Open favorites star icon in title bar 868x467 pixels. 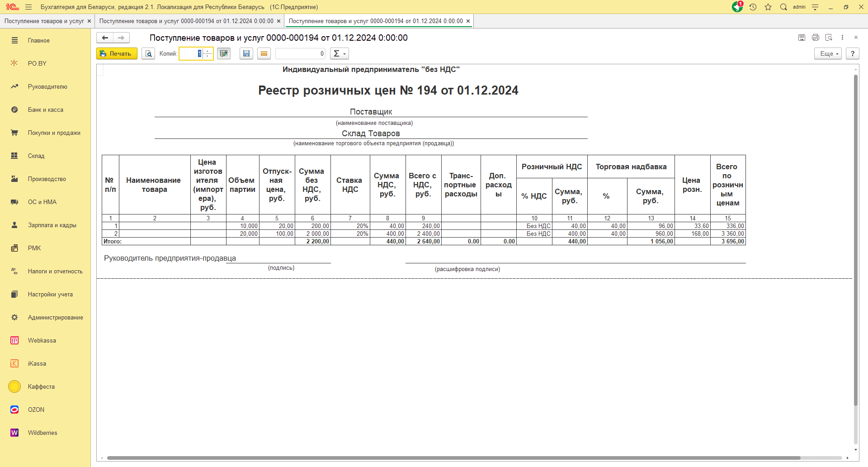click(768, 7)
